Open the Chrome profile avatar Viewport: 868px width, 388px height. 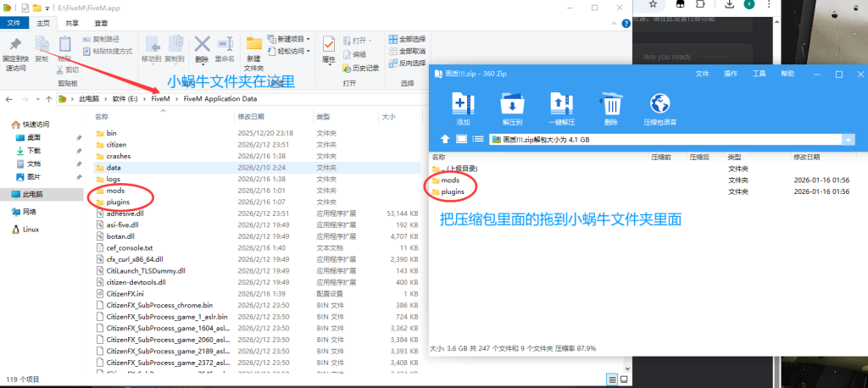(748, 4)
